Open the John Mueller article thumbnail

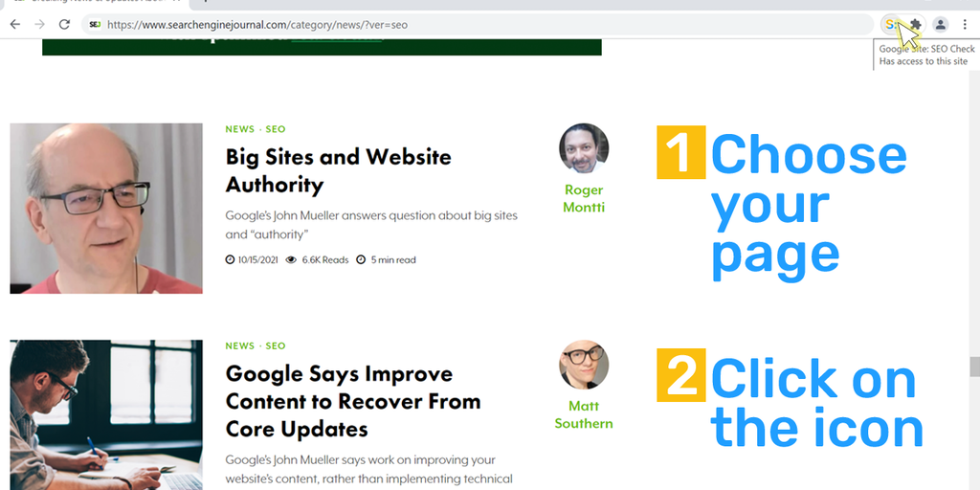[106, 208]
